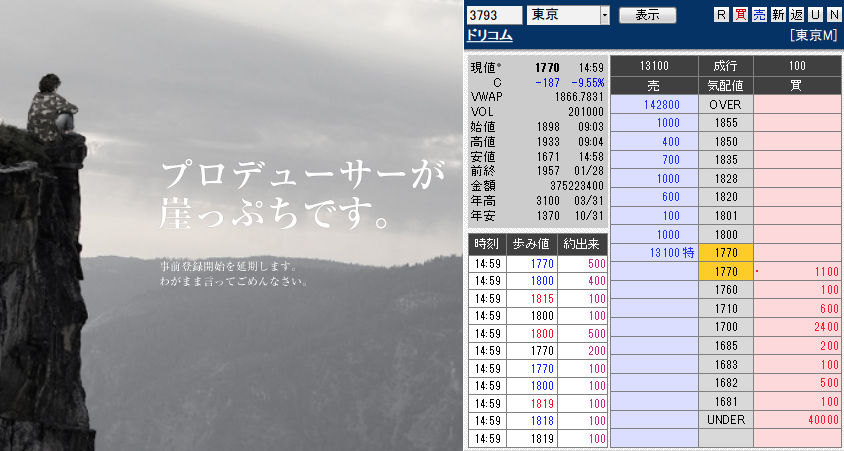Viewport: 844px width, 451px height.
Task: Click the [東京M] market label
Action: (x=814, y=36)
